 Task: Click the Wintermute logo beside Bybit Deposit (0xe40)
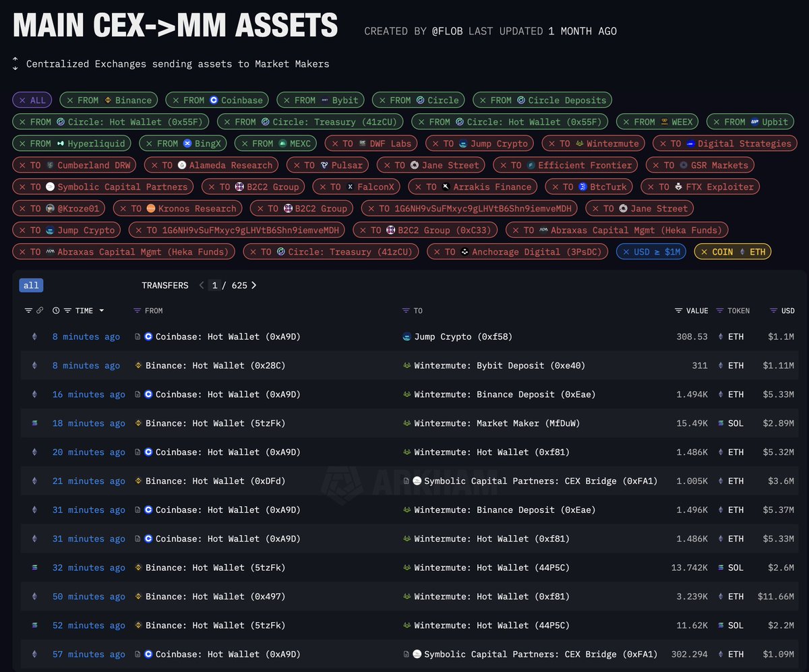[407, 365]
